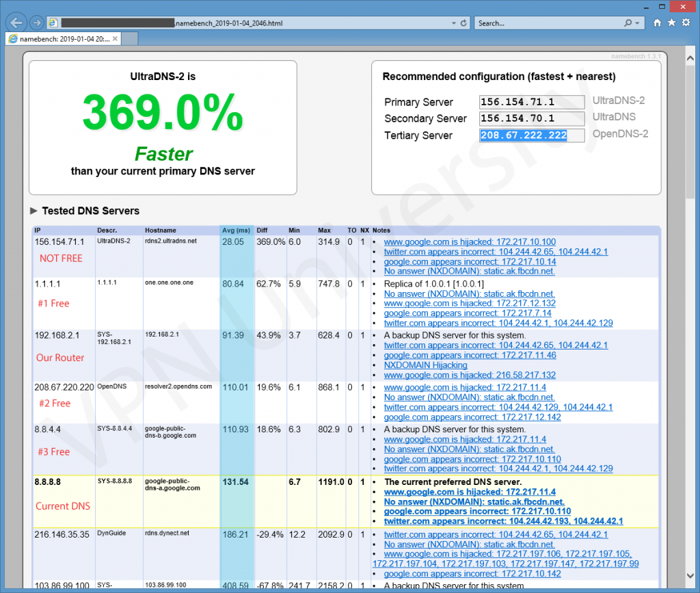Open DynGuide www.google.com hijacked 172.217.197.106 link
Viewport: 700px width, 593px height.
point(508,554)
